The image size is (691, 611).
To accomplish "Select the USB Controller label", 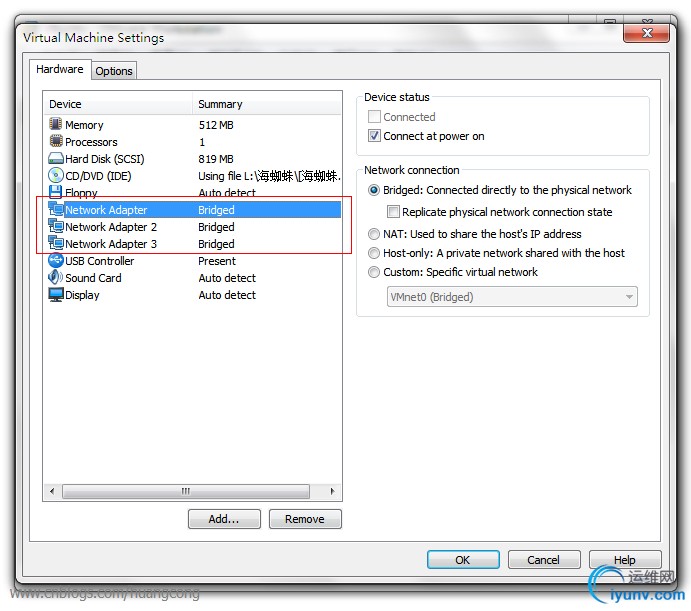I will point(100,261).
